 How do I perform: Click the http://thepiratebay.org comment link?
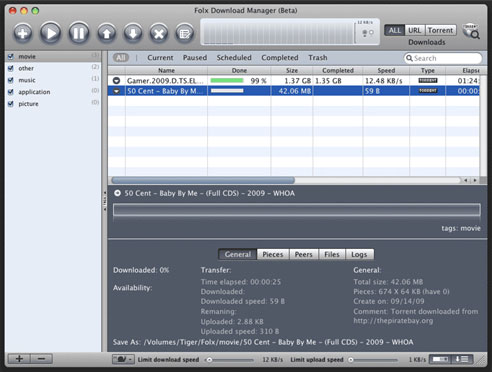(393, 321)
